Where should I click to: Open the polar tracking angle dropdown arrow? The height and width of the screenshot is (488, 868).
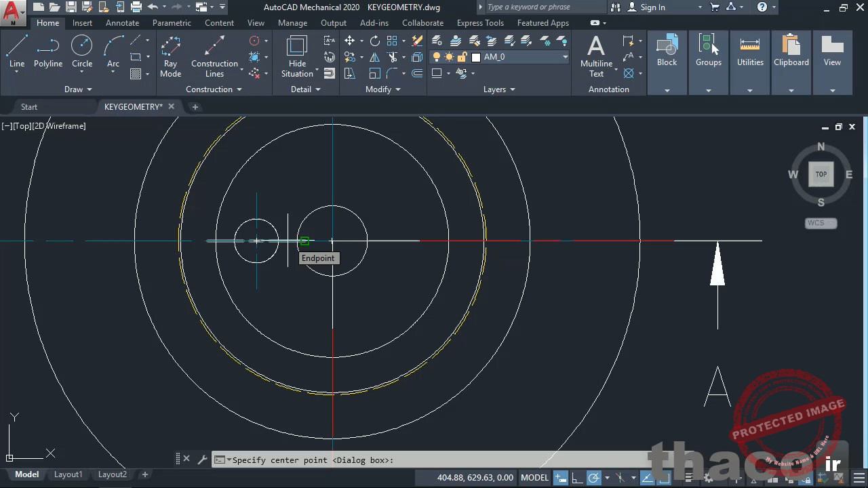tap(606, 478)
